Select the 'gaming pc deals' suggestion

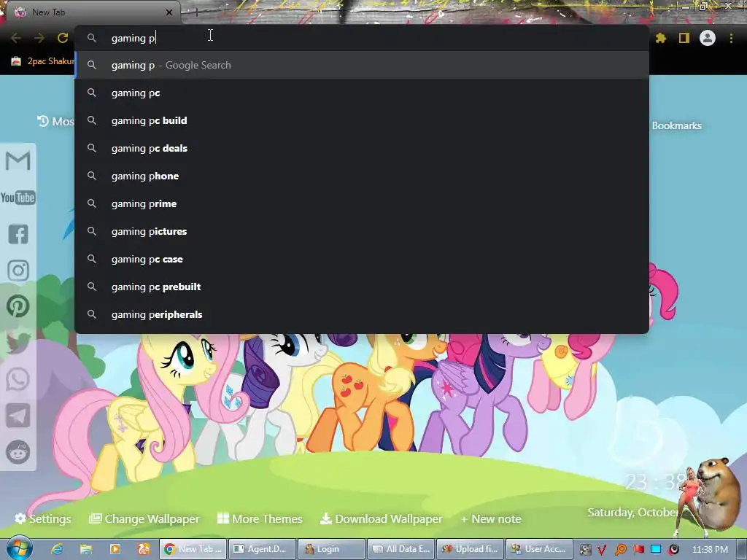(x=362, y=148)
